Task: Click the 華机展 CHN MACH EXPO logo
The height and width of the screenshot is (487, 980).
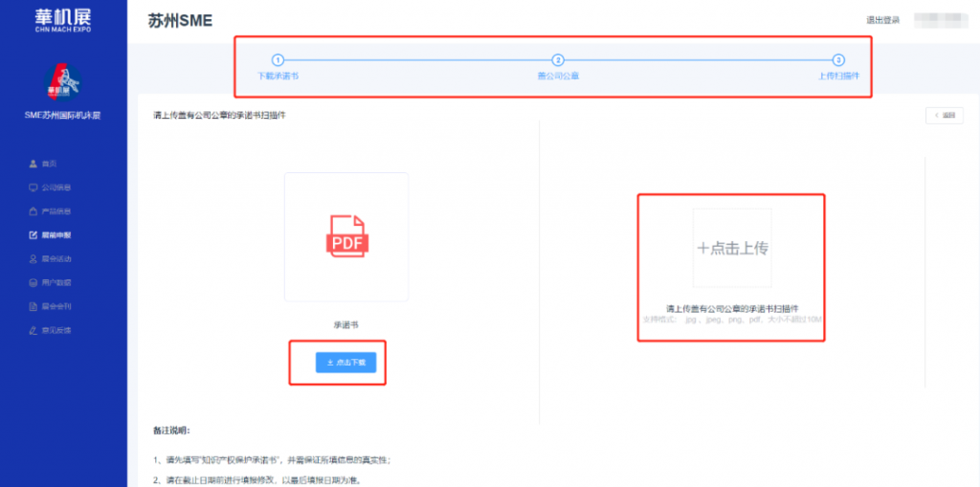Action: pos(63,19)
